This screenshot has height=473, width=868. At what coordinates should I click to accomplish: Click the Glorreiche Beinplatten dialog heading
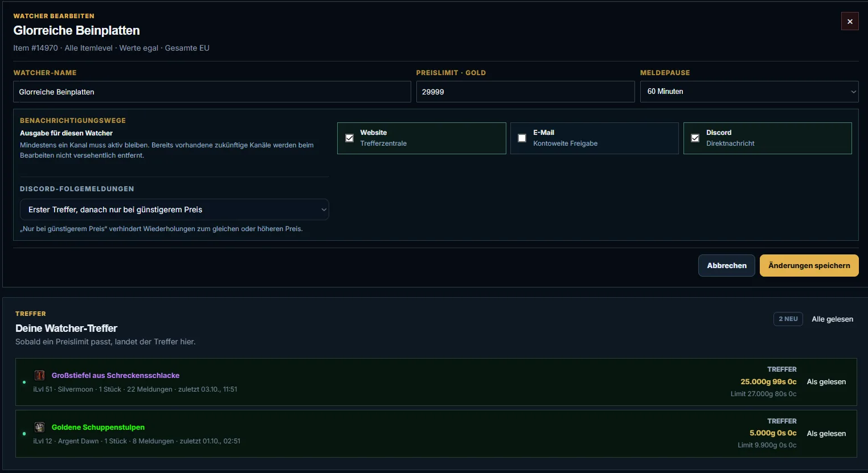click(x=76, y=31)
